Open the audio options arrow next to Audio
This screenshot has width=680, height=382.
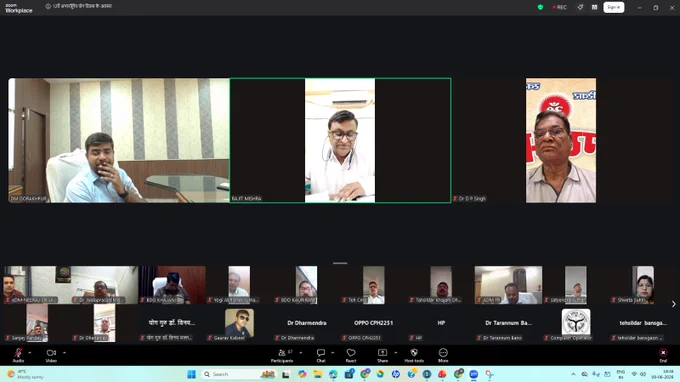(29, 353)
